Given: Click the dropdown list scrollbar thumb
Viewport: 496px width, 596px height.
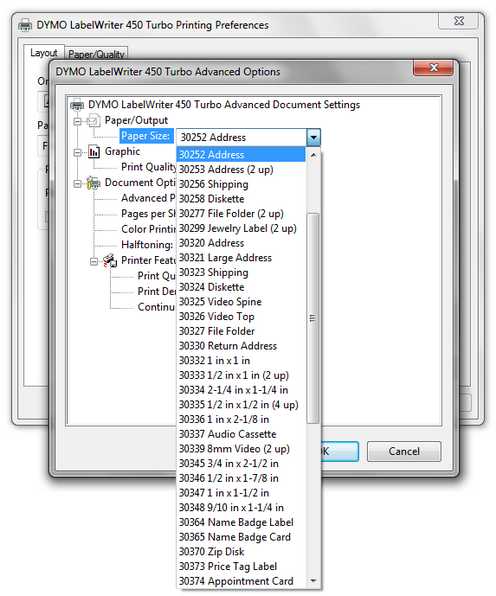Looking at the screenshot, I should tap(313, 318).
